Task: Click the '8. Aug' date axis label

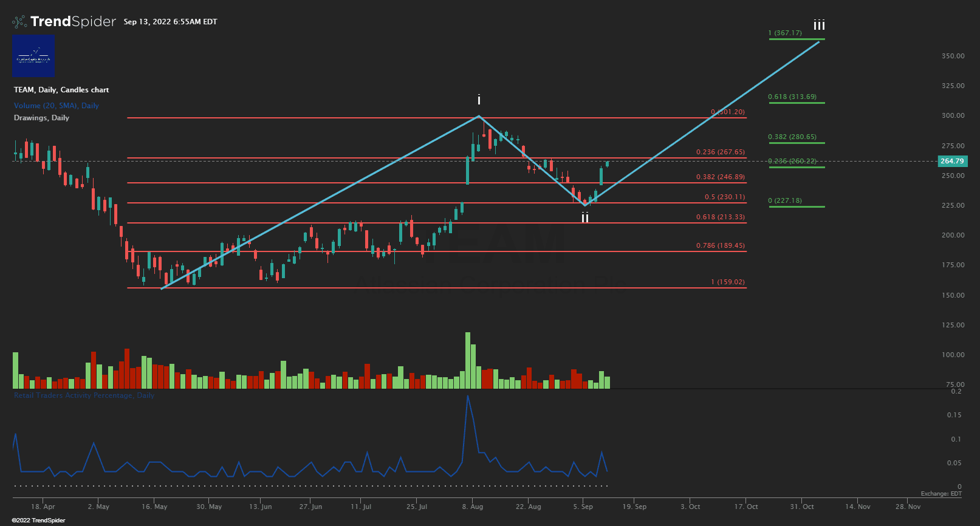Action: click(x=472, y=507)
